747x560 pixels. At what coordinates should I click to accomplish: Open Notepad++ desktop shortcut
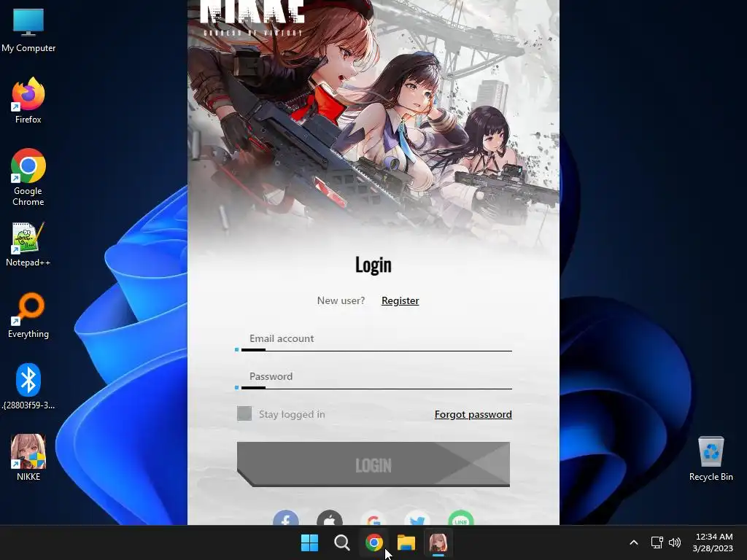[x=28, y=244]
